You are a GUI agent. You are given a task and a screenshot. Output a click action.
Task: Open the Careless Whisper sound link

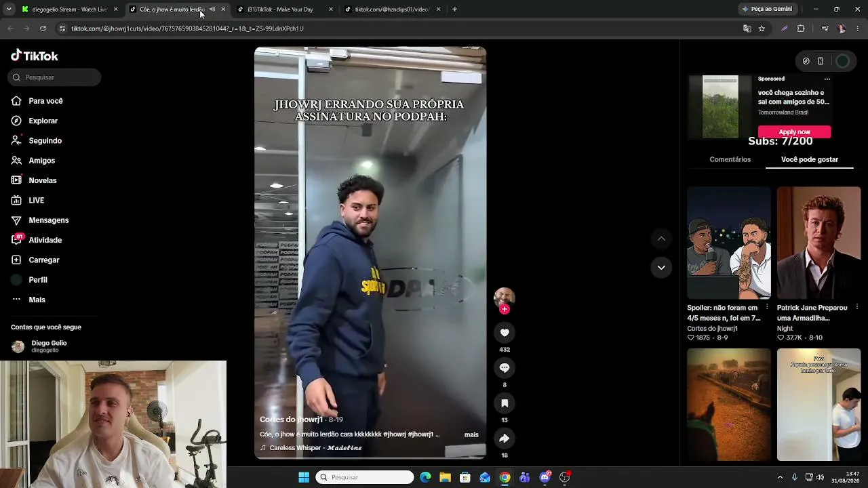(x=315, y=448)
